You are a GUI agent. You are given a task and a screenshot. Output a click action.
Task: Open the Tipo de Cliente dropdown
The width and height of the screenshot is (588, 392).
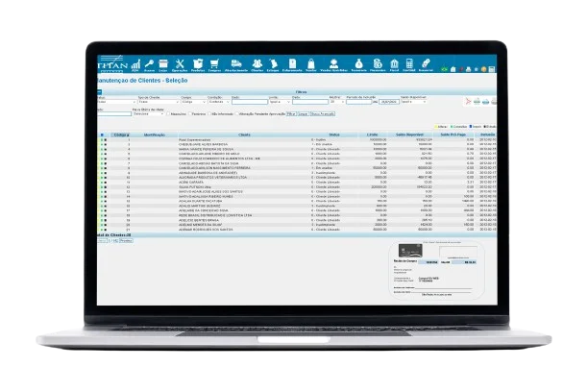[159, 102]
